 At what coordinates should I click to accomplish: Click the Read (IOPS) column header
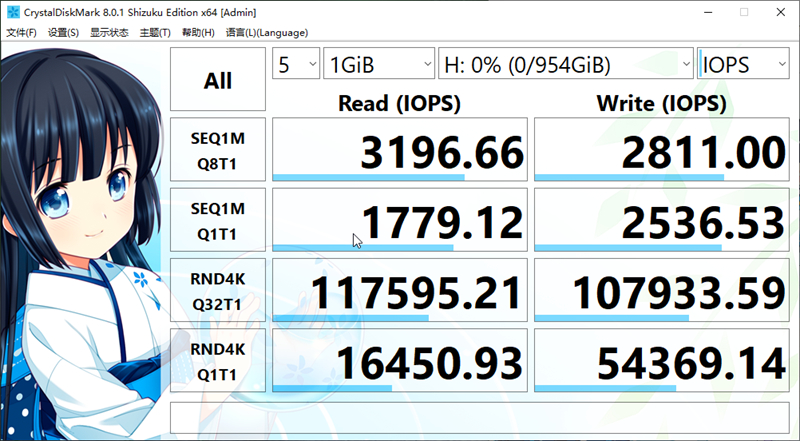399,104
